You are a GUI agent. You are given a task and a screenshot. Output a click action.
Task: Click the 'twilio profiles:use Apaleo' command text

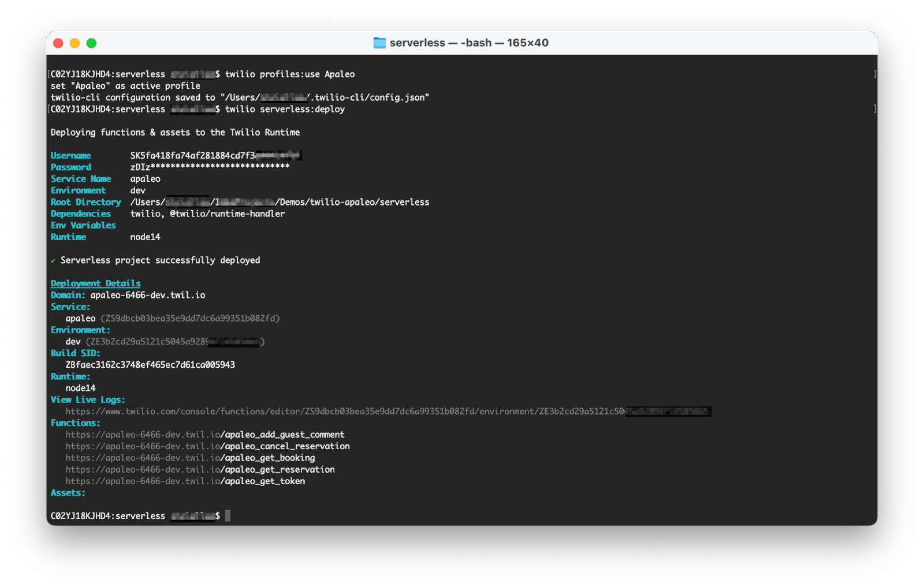tap(290, 74)
